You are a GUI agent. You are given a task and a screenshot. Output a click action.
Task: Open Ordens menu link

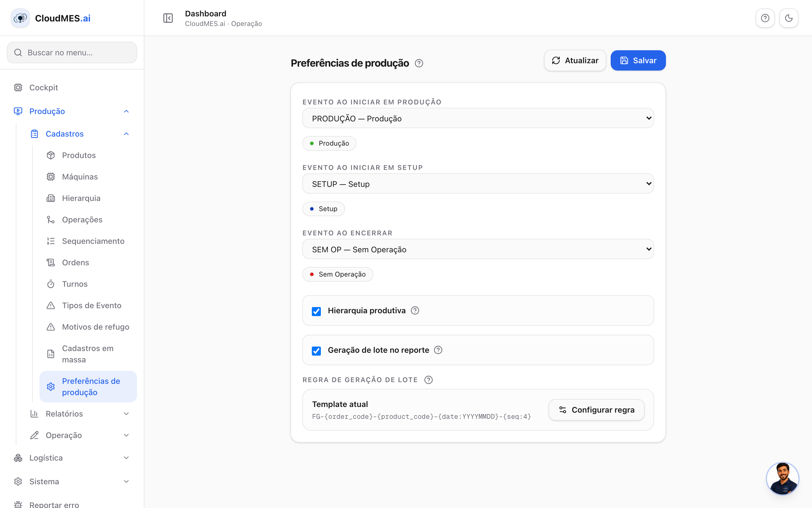click(88, 263)
